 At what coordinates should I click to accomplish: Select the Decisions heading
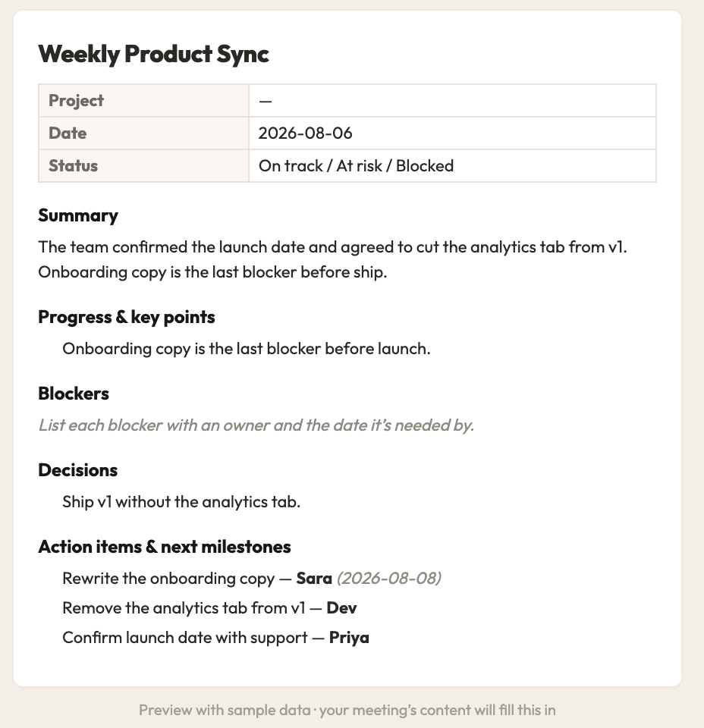[77, 470]
